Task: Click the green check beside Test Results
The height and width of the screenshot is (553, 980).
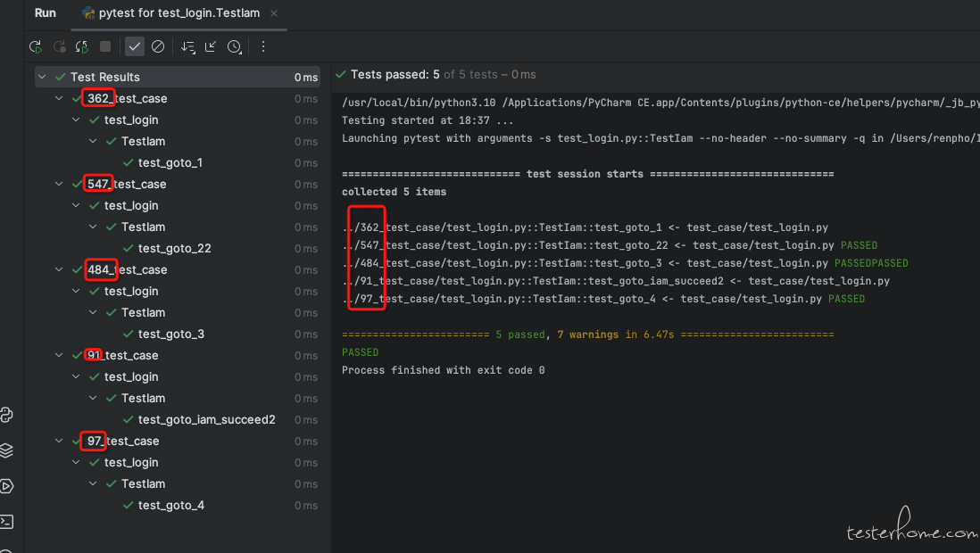Action: (61, 77)
